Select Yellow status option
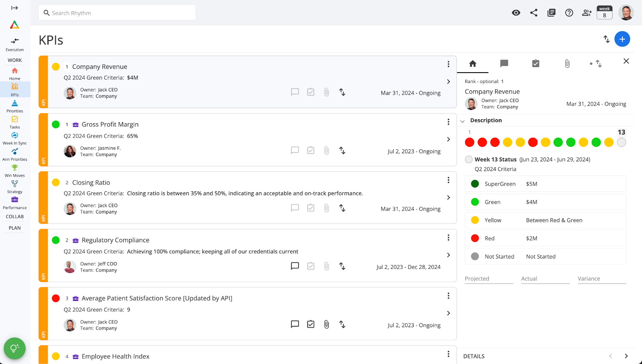 (545, 220)
